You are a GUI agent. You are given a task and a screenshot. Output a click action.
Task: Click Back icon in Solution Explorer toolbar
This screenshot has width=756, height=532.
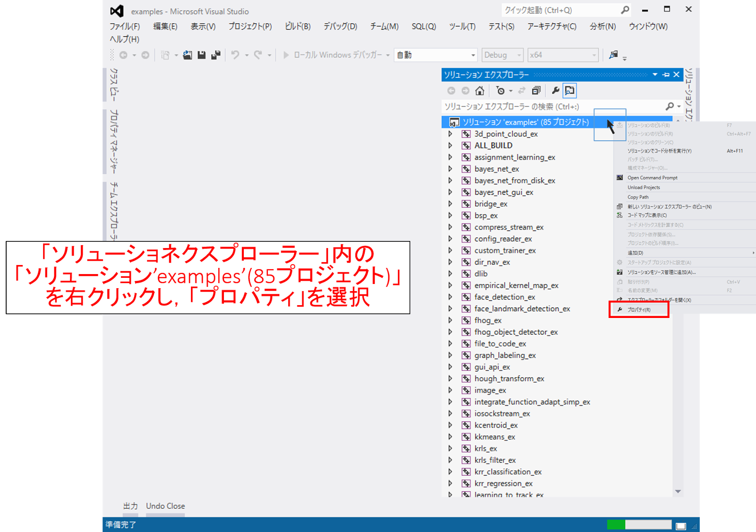tap(451, 91)
